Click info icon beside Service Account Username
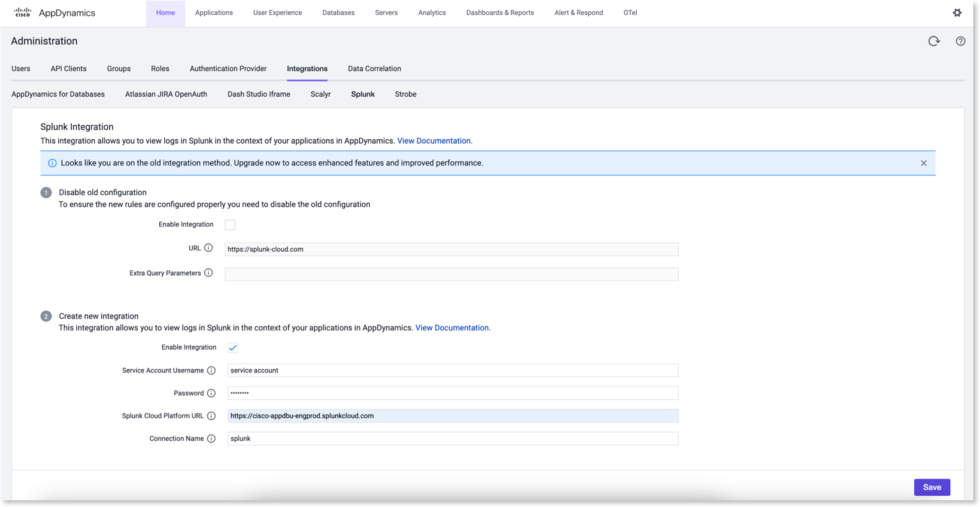 (x=211, y=371)
